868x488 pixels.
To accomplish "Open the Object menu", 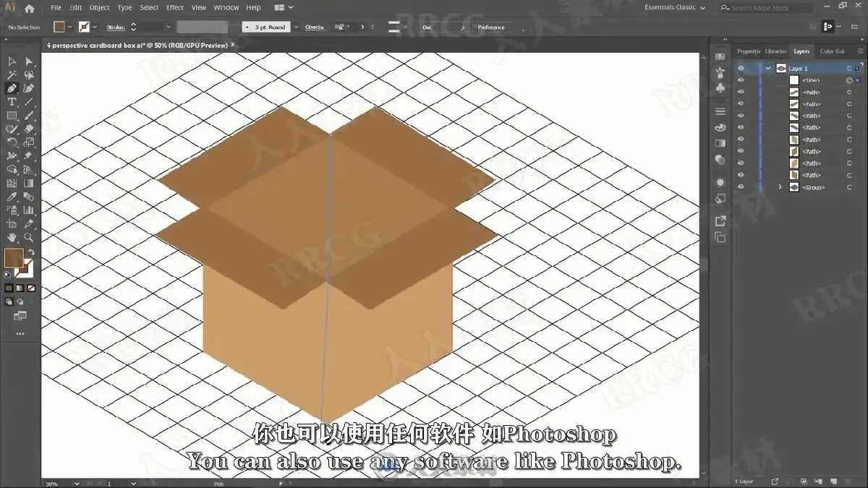I will click(x=99, y=7).
